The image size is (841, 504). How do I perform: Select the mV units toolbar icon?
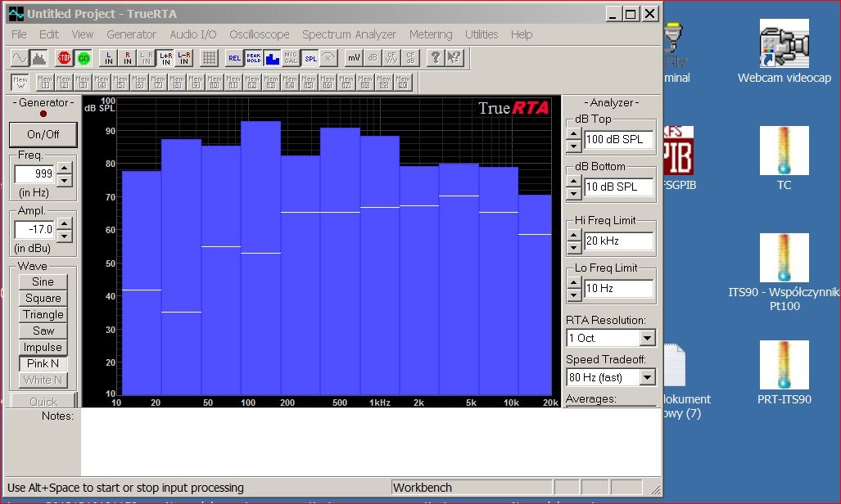(354, 58)
